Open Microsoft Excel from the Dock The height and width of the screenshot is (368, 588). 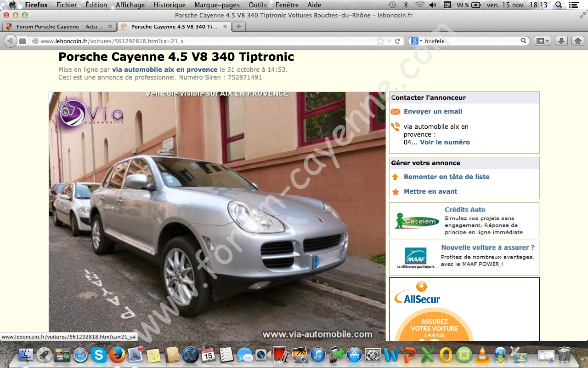428,355
